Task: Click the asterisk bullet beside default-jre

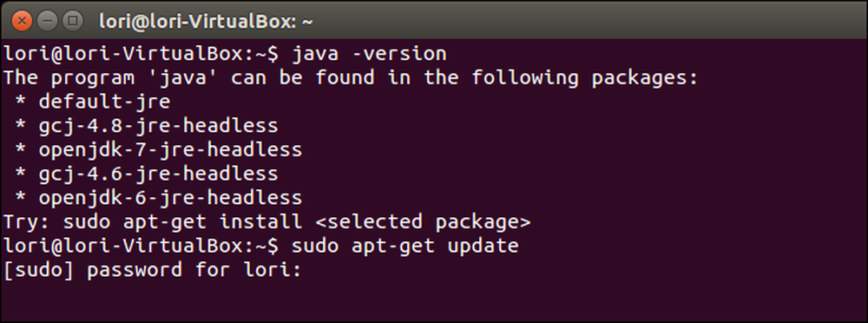Action: pos(21,103)
